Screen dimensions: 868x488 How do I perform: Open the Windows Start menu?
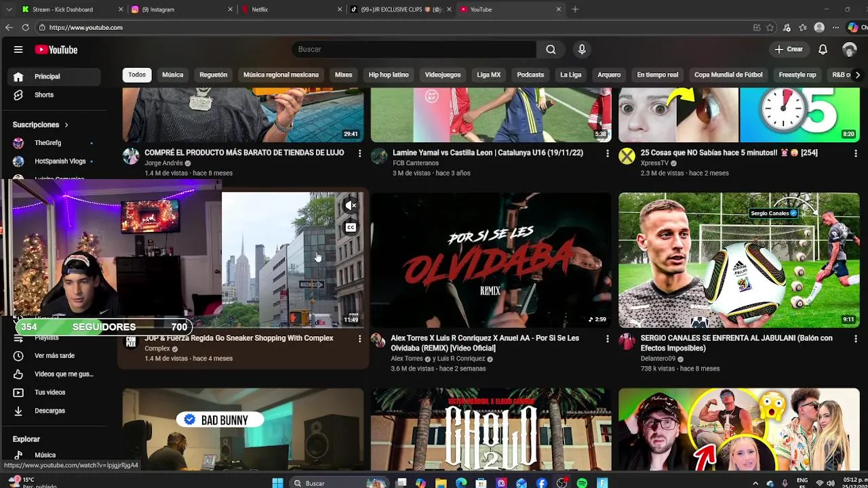click(x=277, y=483)
